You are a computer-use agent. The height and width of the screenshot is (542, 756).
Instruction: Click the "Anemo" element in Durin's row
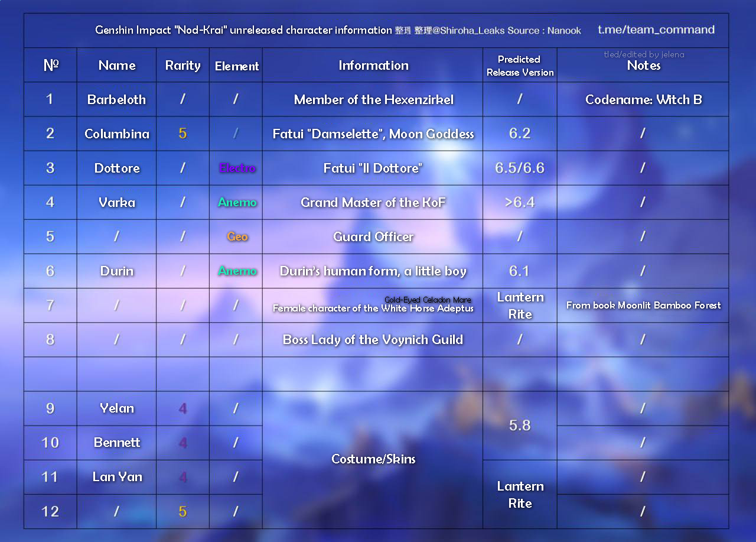(237, 271)
